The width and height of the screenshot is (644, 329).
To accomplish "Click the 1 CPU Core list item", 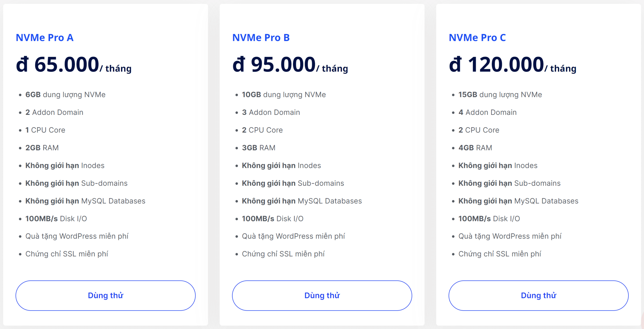I will pyautogui.click(x=45, y=130).
